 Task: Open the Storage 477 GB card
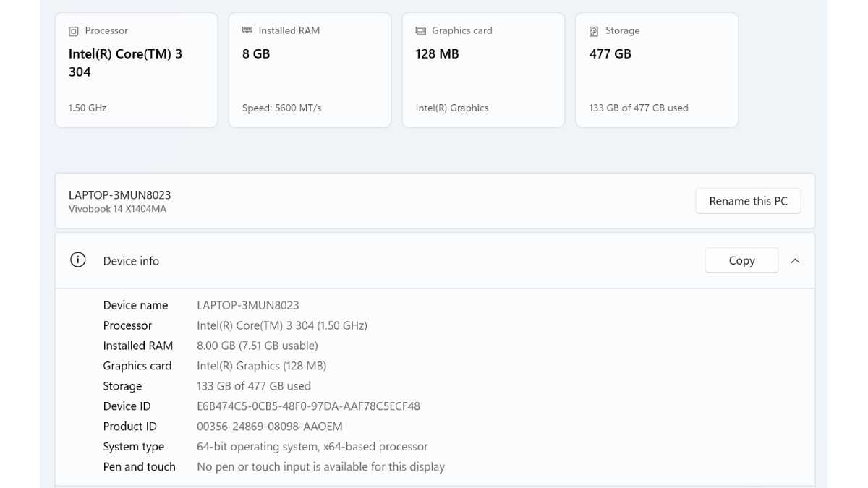pos(657,70)
